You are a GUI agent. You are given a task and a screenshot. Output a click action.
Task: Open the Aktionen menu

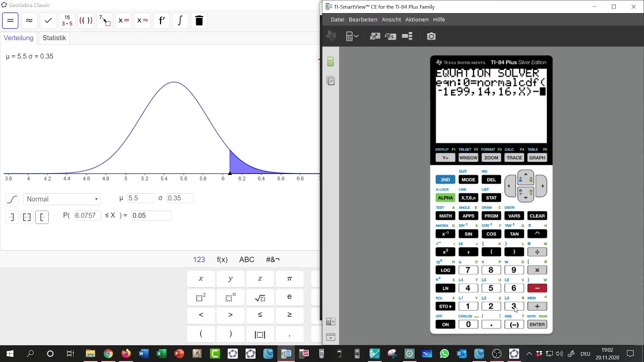pos(417,20)
